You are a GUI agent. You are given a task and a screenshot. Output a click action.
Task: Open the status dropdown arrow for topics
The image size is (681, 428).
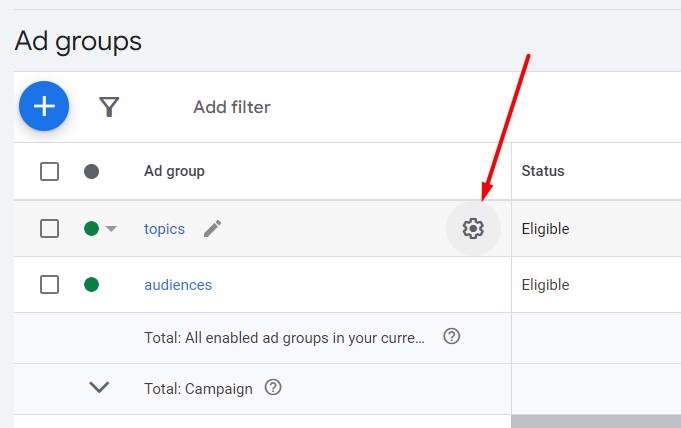coord(111,229)
